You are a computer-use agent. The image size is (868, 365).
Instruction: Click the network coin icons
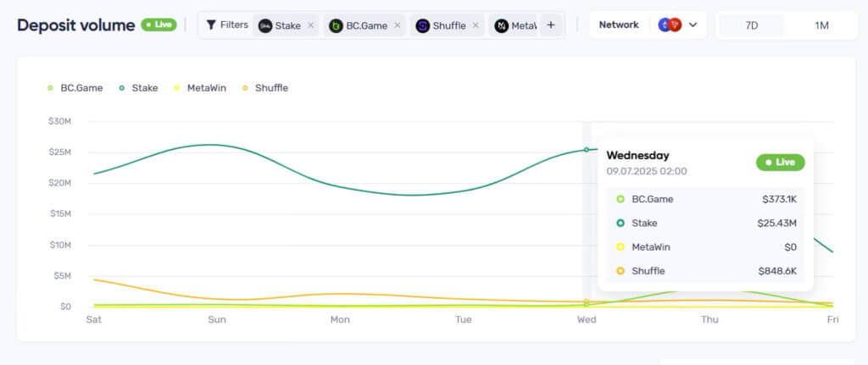[x=670, y=25]
